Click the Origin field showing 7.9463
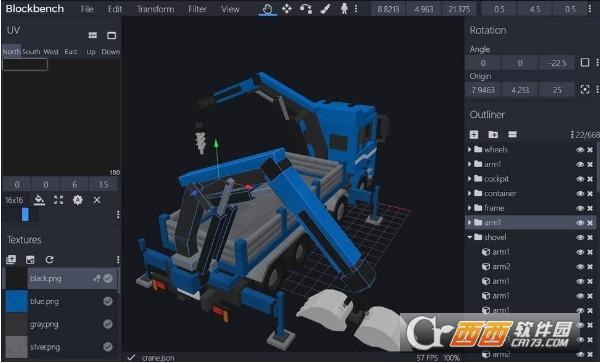Screen dimensions: 600x363 [x=483, y=90]
